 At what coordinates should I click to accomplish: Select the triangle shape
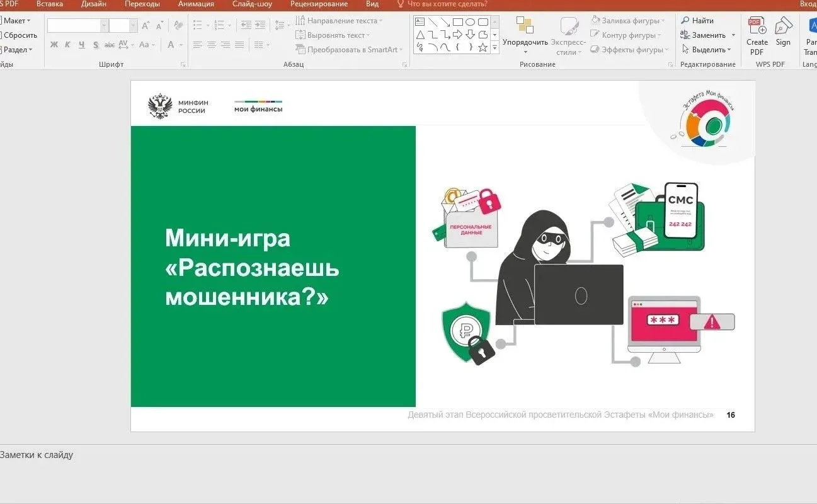[x=420, y=35]
